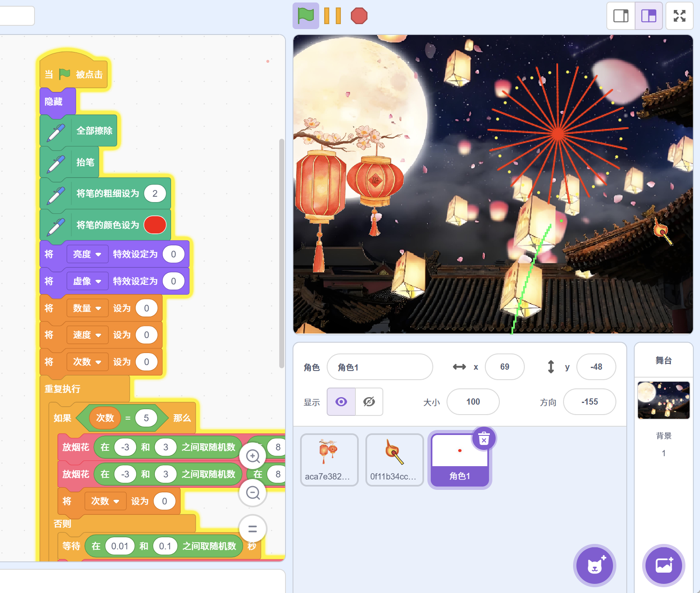Show the sprite using the eye toggle
Image resolution: width=700 pixels, height=593 pixels.
[x=341, y=402]
